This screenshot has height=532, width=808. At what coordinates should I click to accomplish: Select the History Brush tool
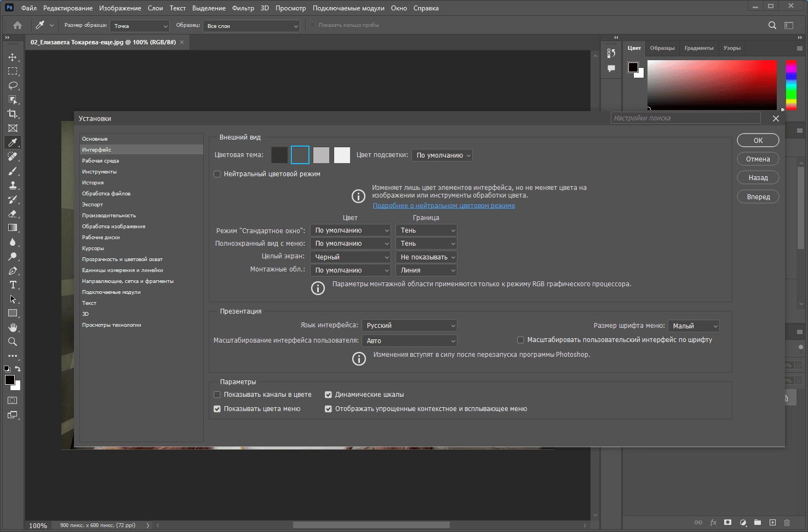pos(13,200)
